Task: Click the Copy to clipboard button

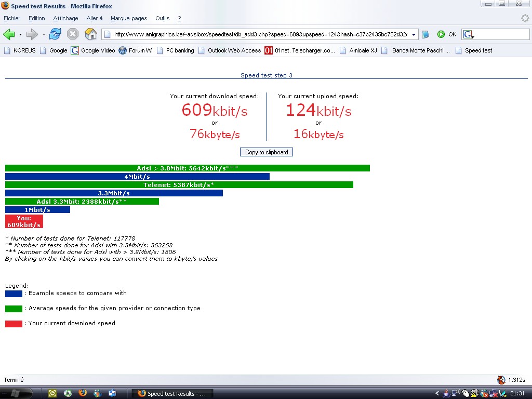Action: click(x=267, y=152)
